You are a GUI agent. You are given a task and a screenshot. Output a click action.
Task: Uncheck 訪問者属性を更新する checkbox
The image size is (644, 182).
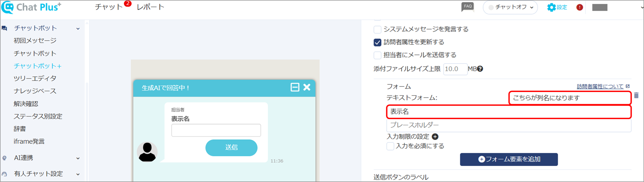[378, 42]
